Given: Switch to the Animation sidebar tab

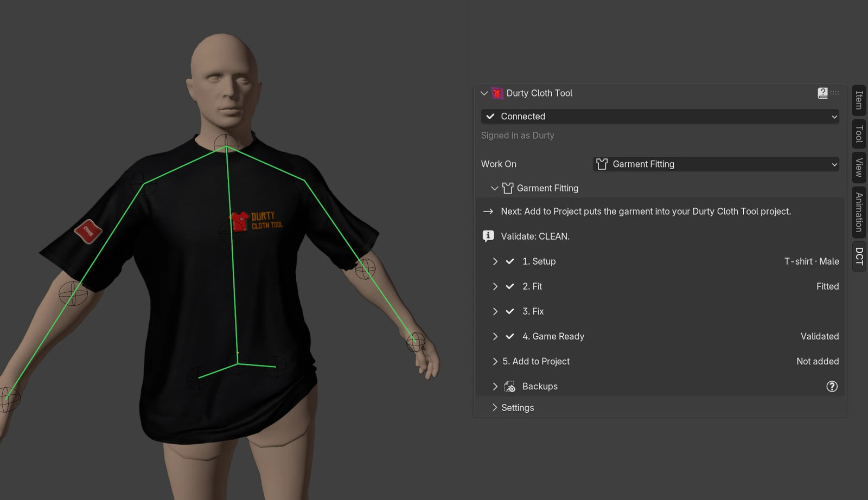Looking at the screenshot, I should click(x=859, y=212).
